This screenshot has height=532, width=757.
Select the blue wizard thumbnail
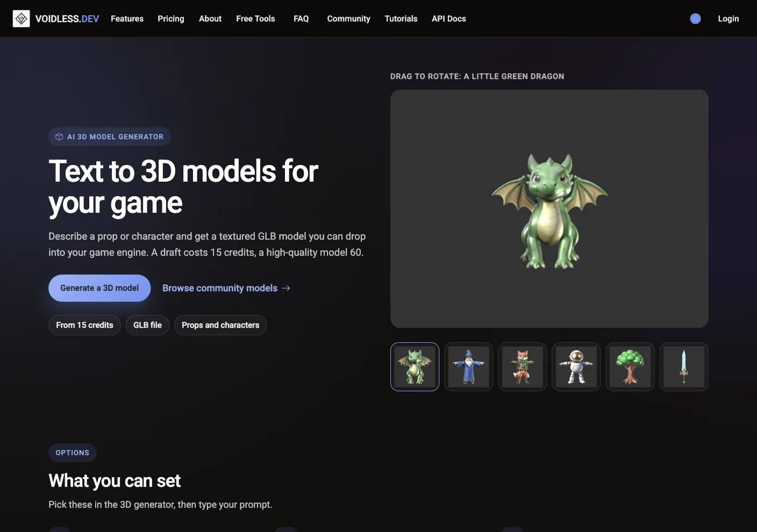pos(468,367)
